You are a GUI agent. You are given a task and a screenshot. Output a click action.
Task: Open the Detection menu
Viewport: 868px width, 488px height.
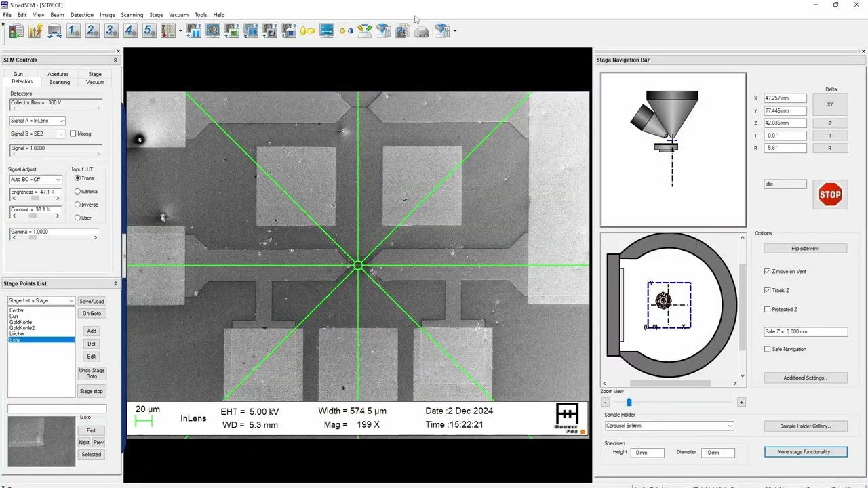82,15
